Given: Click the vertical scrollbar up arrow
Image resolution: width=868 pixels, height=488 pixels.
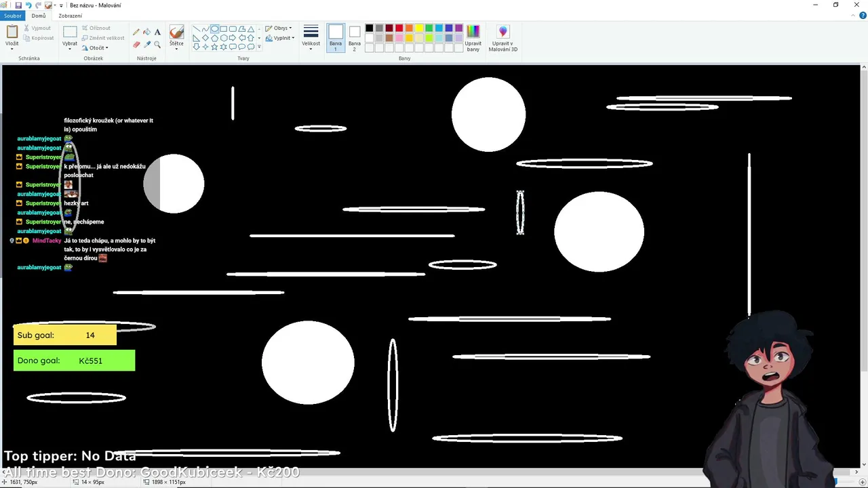Looking at the screenshot, I should [x=864, y=68].
